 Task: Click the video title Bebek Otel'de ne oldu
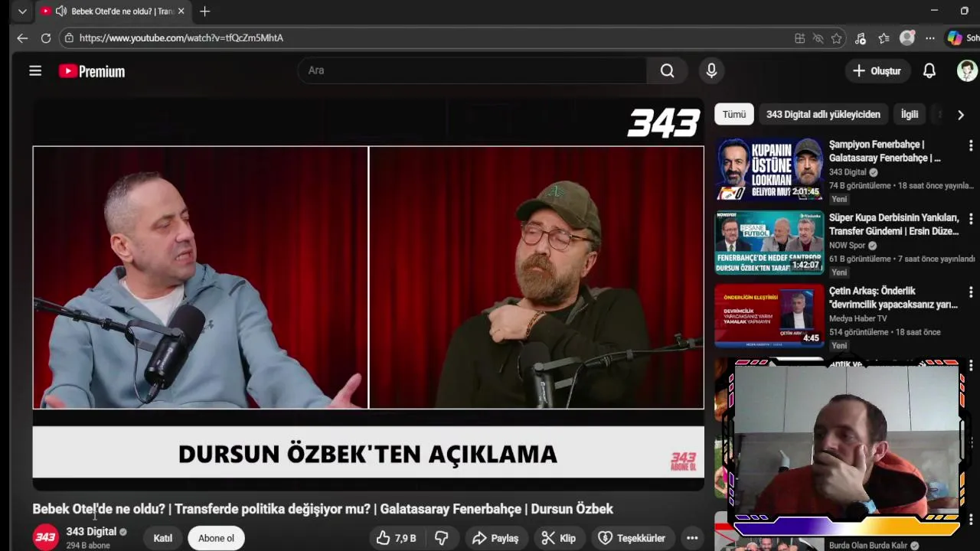[x=322, y=509]
